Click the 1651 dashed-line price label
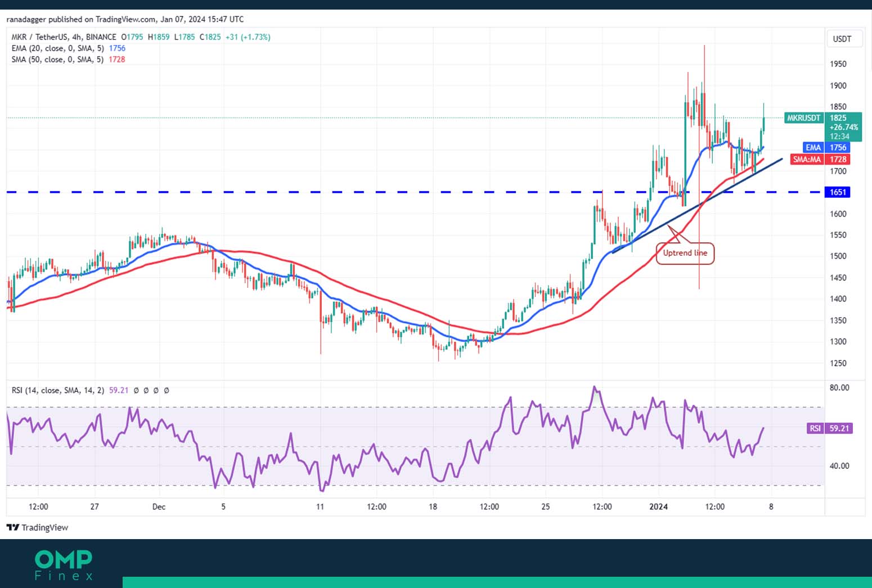872x588 pixels. (838, 192)
